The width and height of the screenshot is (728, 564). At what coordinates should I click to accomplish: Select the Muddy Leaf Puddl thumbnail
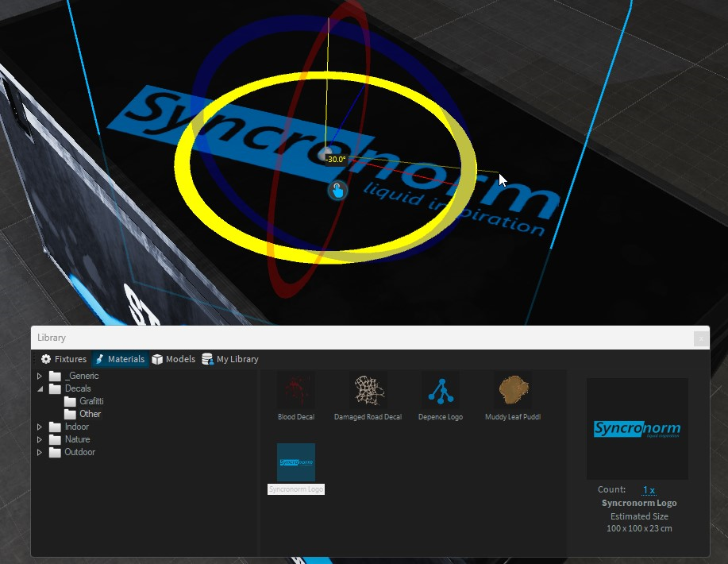513,390
